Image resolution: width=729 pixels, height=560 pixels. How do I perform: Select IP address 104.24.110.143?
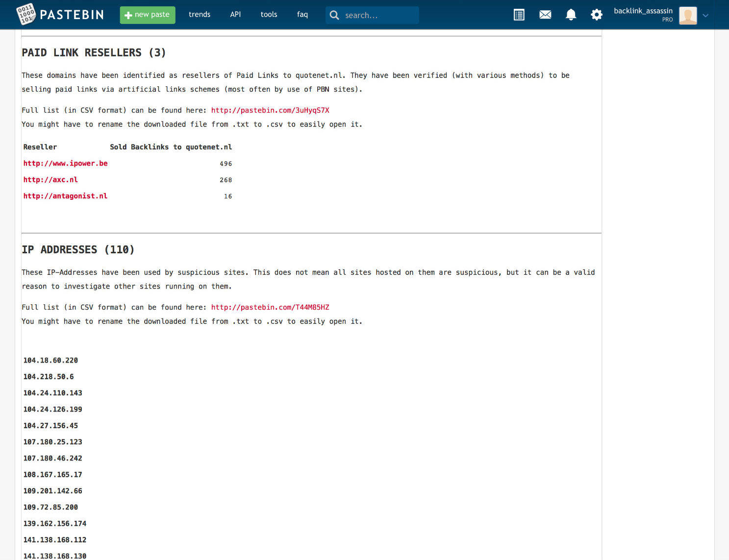pyautogui.click(x=52, y=393)
